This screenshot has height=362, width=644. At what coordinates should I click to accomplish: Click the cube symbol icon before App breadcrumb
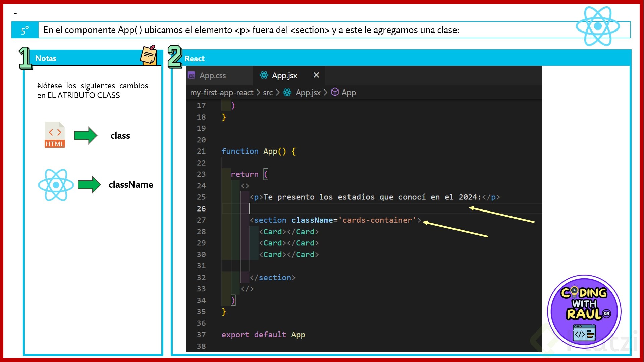335,92
